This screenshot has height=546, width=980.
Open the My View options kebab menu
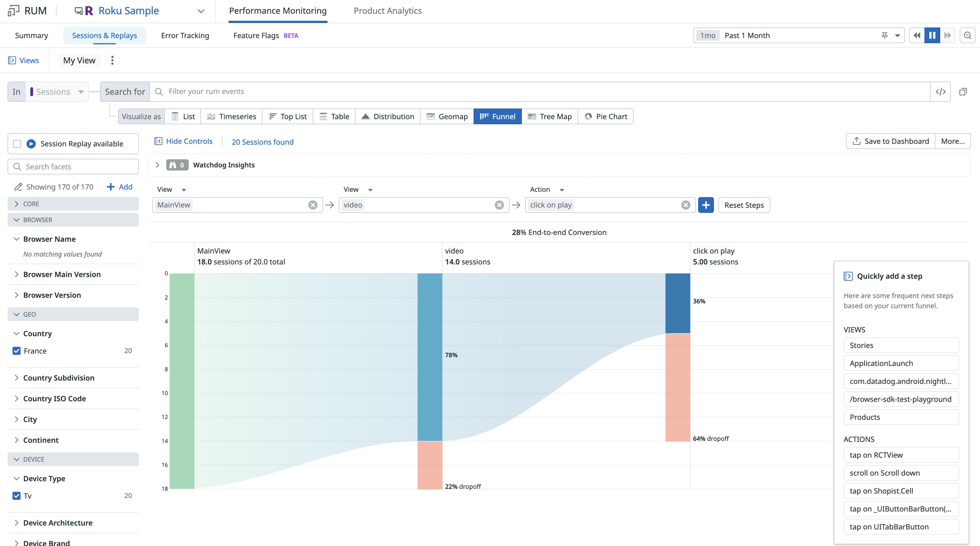coord(112,60)
